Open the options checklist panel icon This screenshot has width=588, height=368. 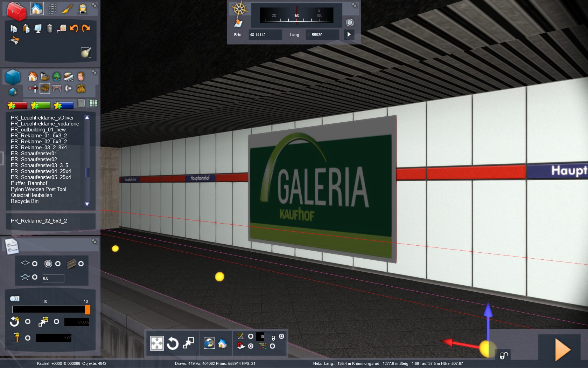[12, 246]
